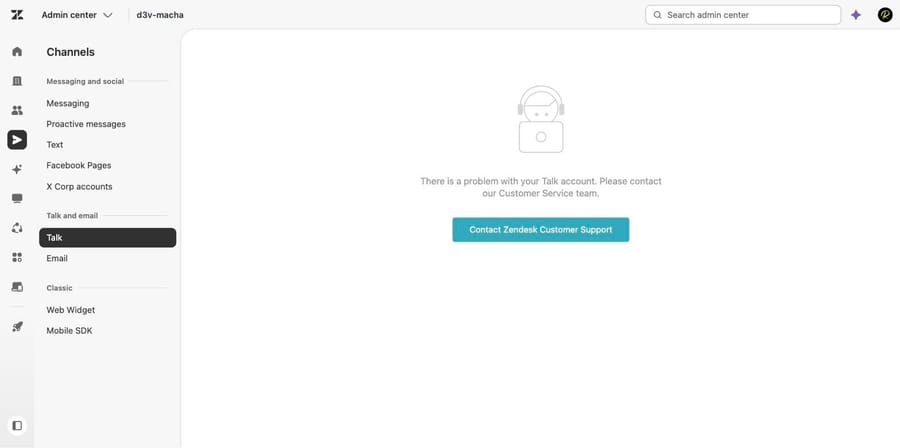Click the d3v-macha account name
This screenshot has height=448, width=900.
(160, 15)
